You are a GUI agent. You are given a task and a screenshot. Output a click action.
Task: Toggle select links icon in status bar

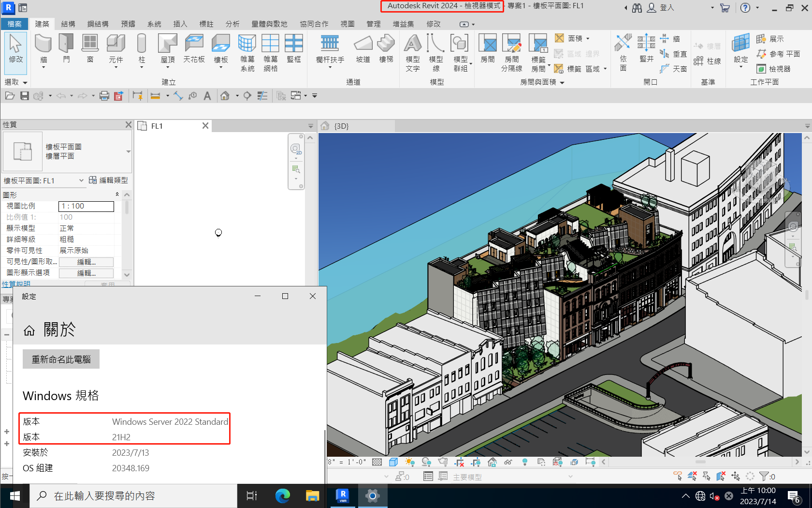[678, 477]
